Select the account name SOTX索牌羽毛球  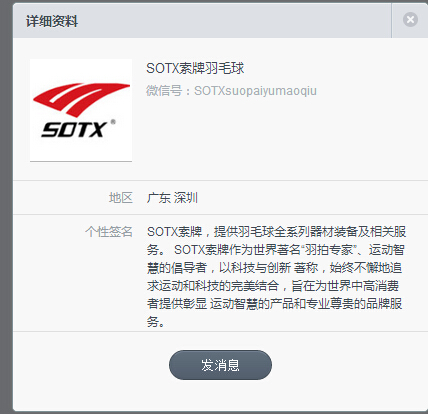pyautogui.click(x=195, y=68)
